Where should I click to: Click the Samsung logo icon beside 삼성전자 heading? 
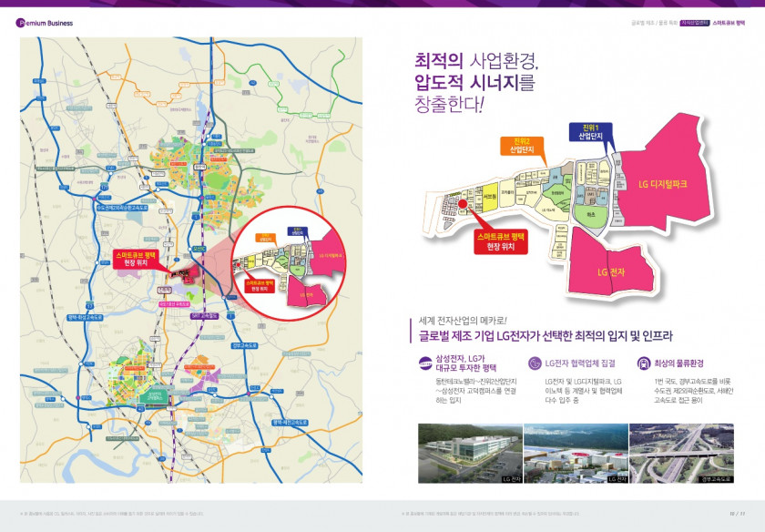click(x=425, y=363)
